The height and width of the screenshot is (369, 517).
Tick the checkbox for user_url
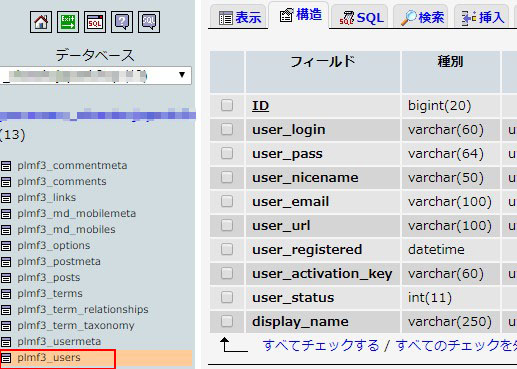click(227, 225)
